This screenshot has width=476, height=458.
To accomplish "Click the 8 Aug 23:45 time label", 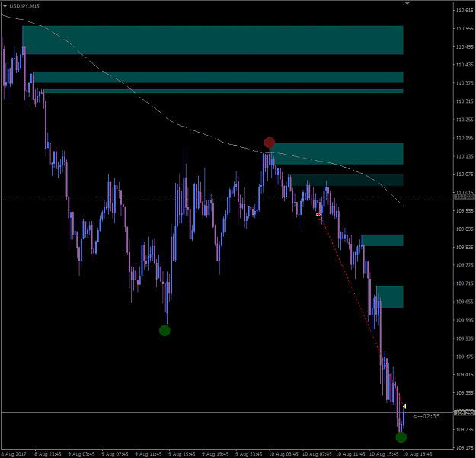I will tap(48, 454).
